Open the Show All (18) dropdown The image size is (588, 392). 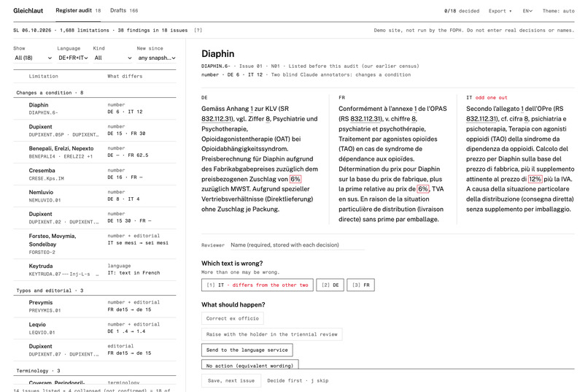[x=33, y=58]
